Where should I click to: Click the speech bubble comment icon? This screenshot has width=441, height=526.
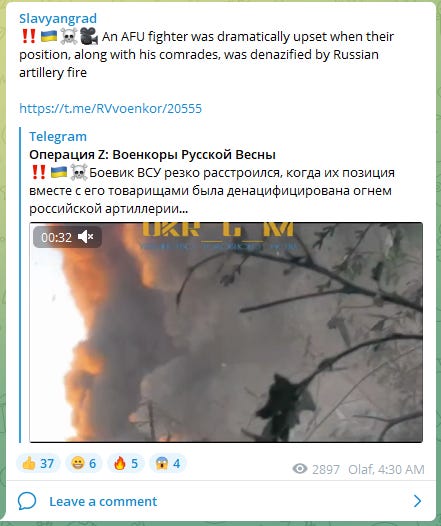pos(27,502)
